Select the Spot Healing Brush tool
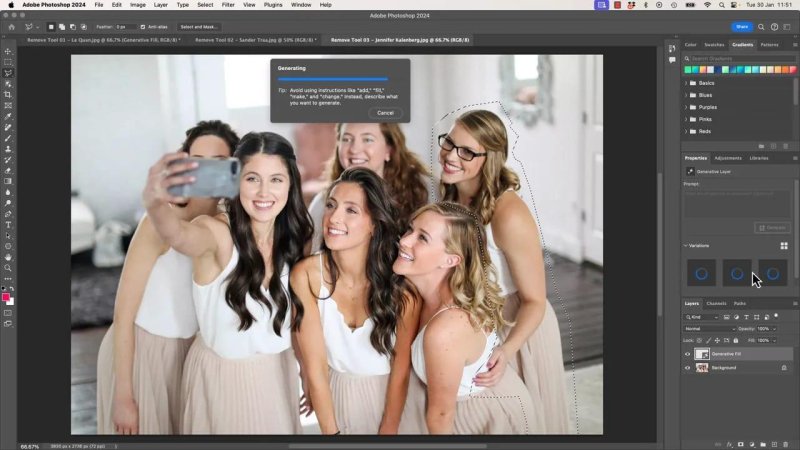 8,128
